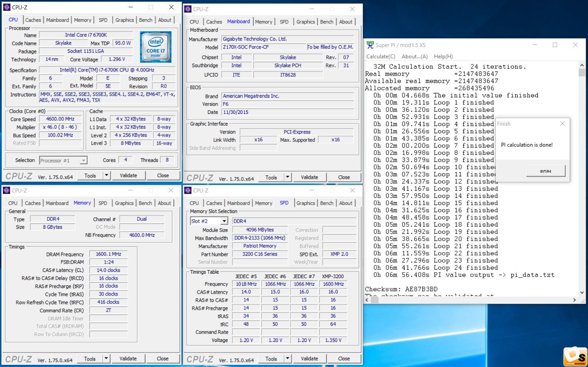Minimize the Super PI window
This screenshot has height=367, width=588.
click(535, 45)
